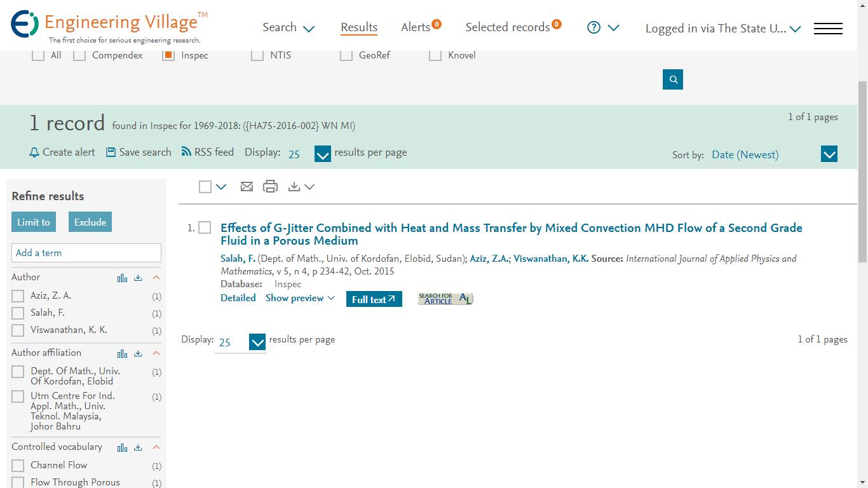
Task: Click author link Viswanathan, K.K.
Action: 551,259
